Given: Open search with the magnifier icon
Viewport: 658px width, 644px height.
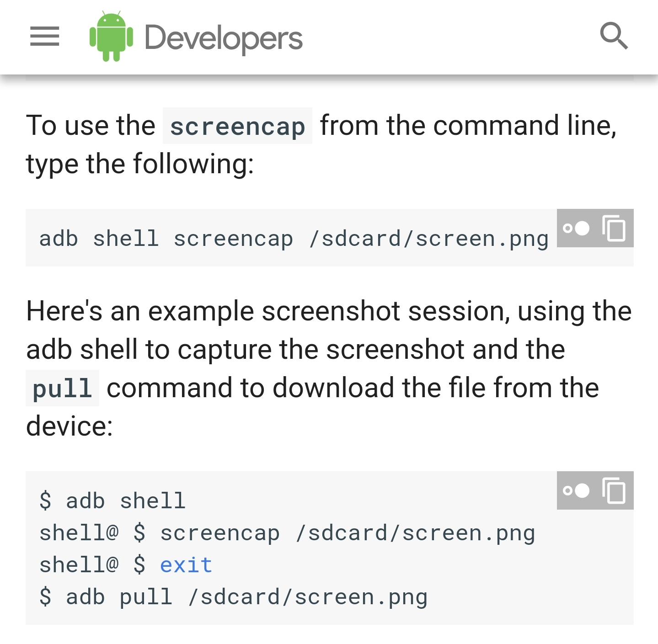Looking at the screenshot, I should (614, 36).
